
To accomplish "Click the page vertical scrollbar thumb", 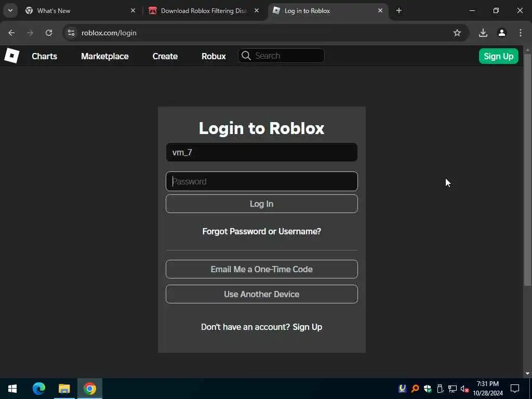I will 527,169.
